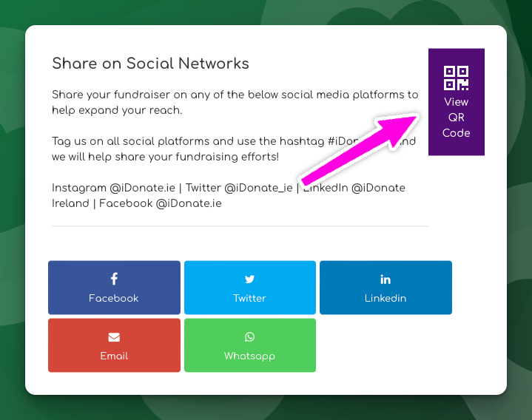This screenshot has height=420, width=532.
Task: Click 'Share your fundraiser' paragraph text
Action: pos(235,102)
